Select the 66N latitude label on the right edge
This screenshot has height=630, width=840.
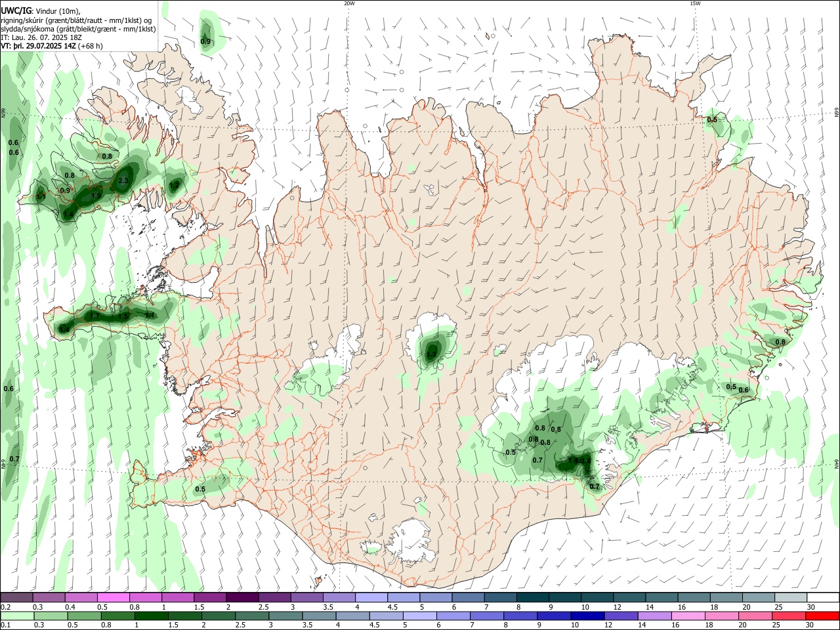[837, 114]
